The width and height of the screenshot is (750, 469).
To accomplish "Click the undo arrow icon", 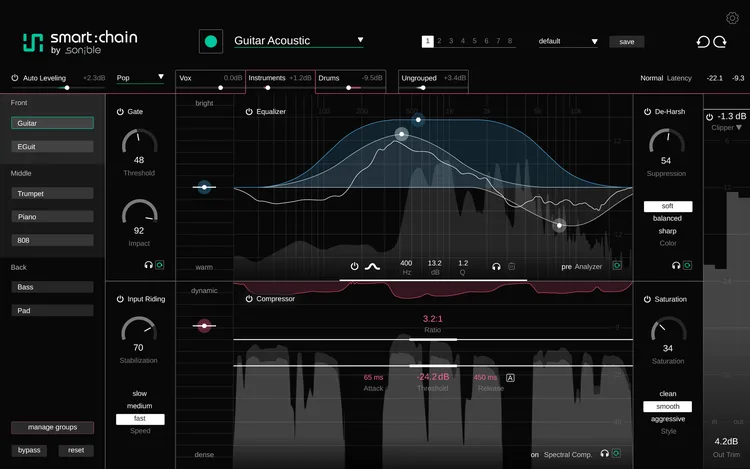I will [703, 42].
